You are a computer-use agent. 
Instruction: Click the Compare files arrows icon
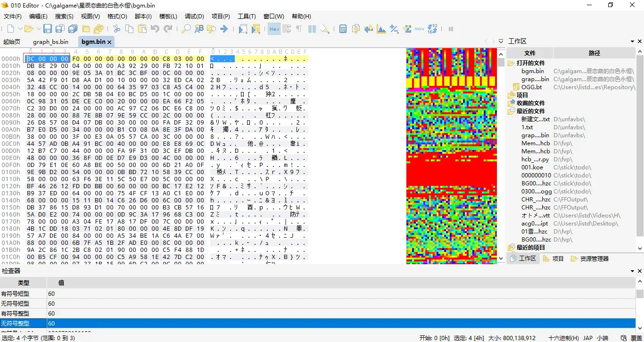pyautogui.click(x=368, y=29)
